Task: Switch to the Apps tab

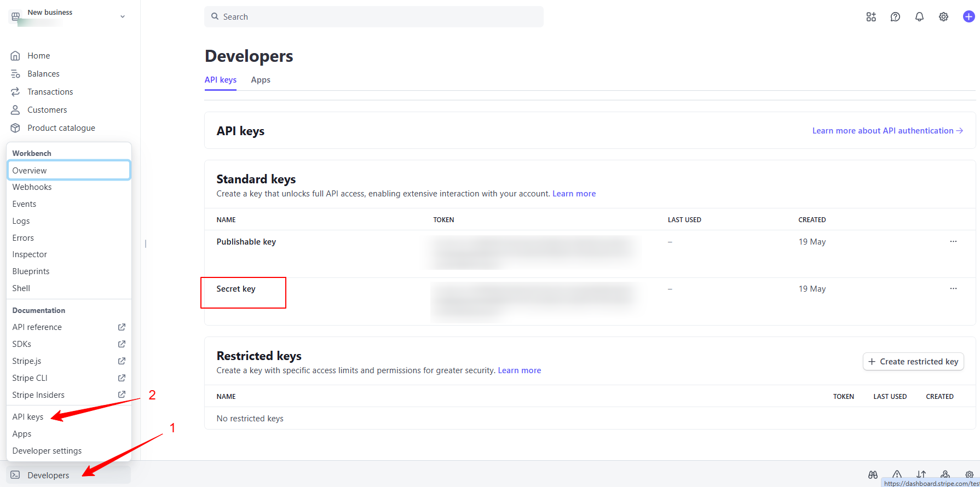Action: coord(261,80)
